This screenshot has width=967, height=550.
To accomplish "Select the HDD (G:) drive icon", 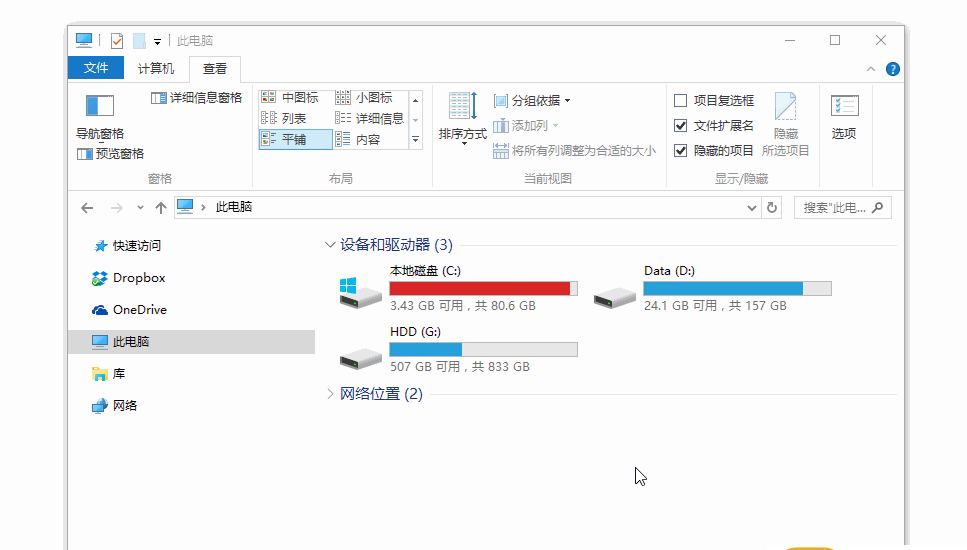I will pos(361,358).
